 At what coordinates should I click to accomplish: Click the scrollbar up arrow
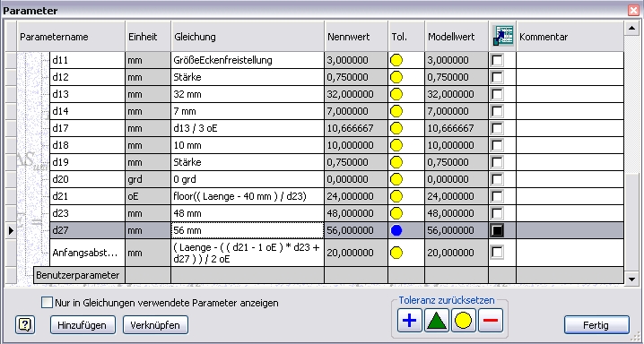coord(631,29)
